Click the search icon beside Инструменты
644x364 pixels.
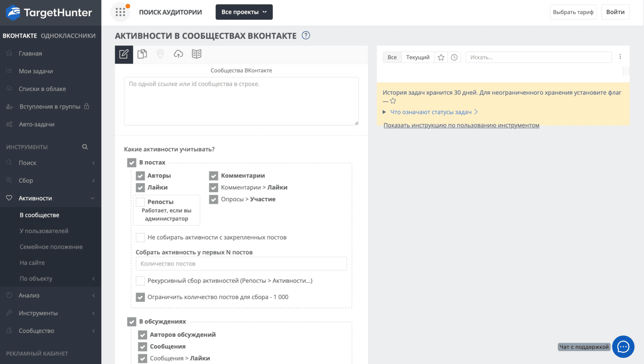click(x=85, y=147)
